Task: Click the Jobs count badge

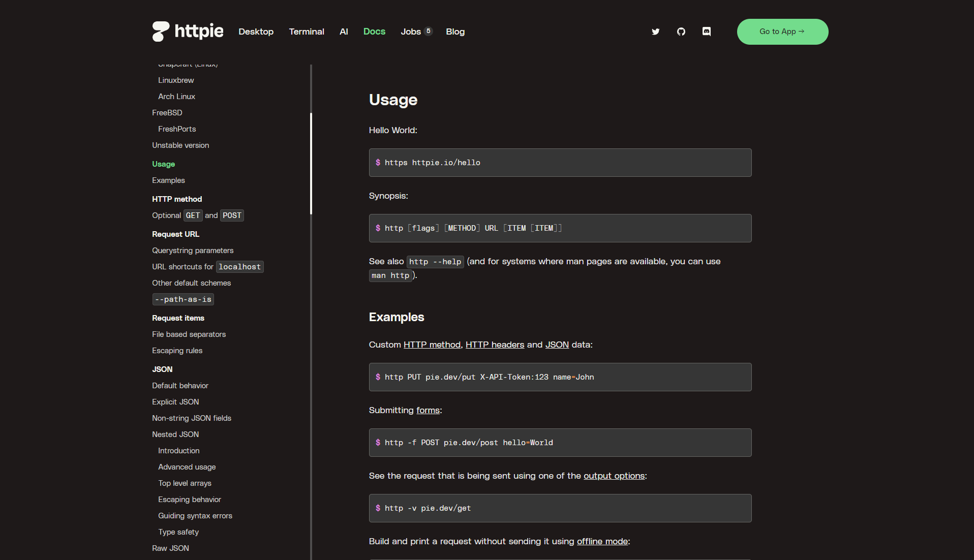Action: click(428, 31)
